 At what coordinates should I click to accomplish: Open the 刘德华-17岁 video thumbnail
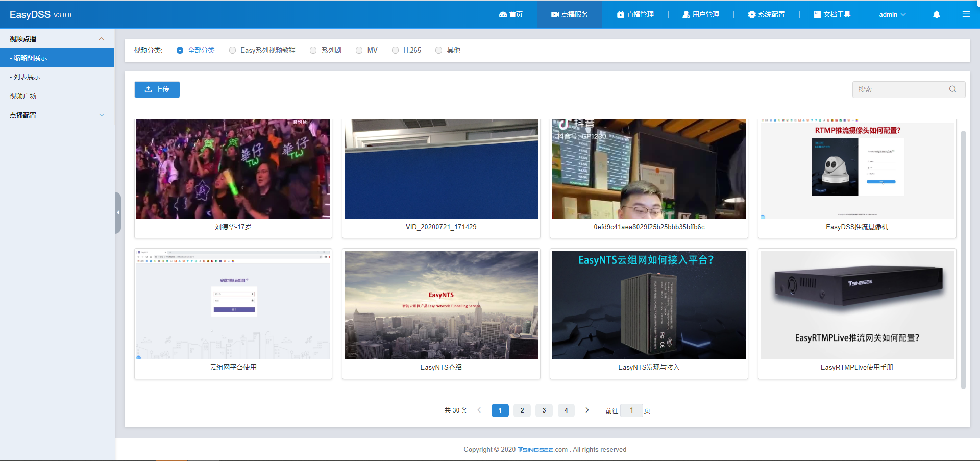(x=233, y=169)
